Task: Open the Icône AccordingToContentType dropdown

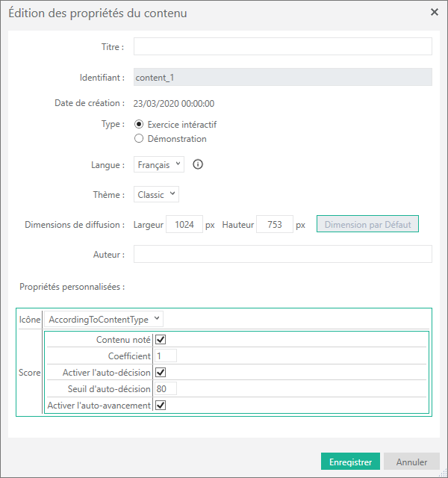Action: (x=103, y=320)
